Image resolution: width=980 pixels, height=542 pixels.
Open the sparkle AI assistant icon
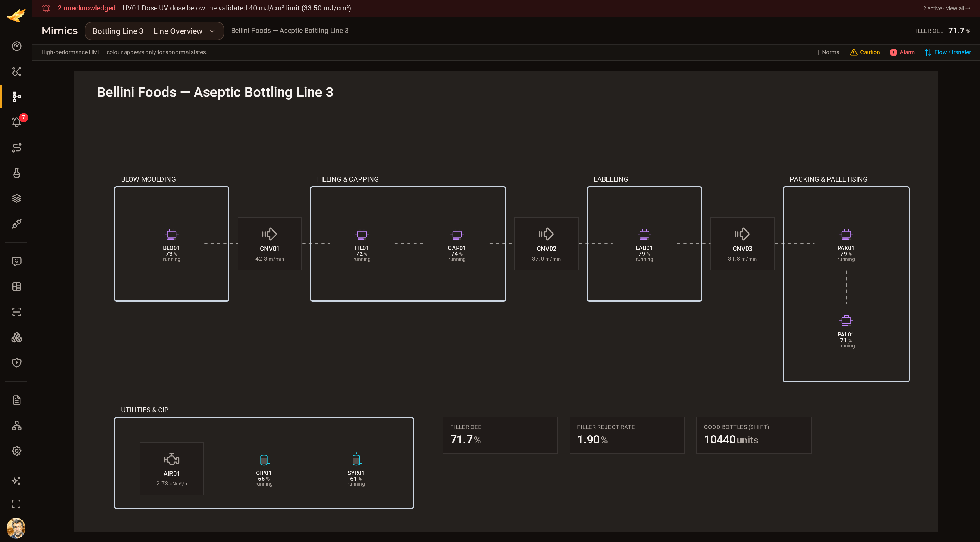click(x=16, y=481)
